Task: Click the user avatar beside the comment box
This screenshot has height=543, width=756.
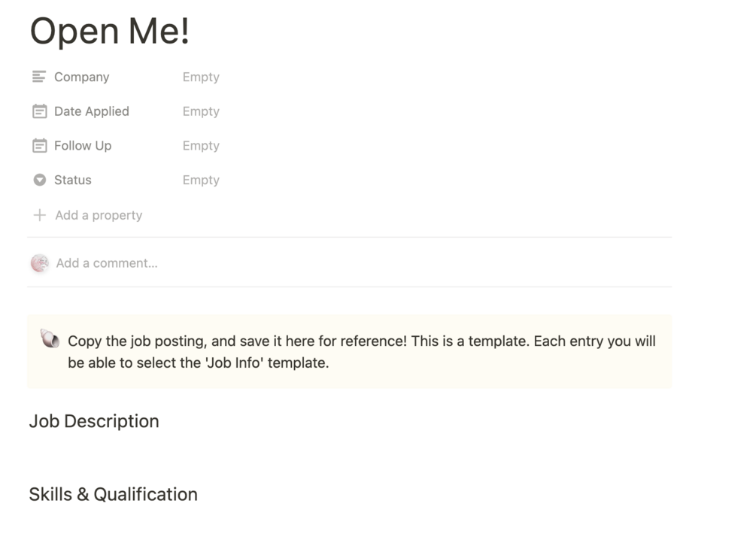Action: pos(40,263)
